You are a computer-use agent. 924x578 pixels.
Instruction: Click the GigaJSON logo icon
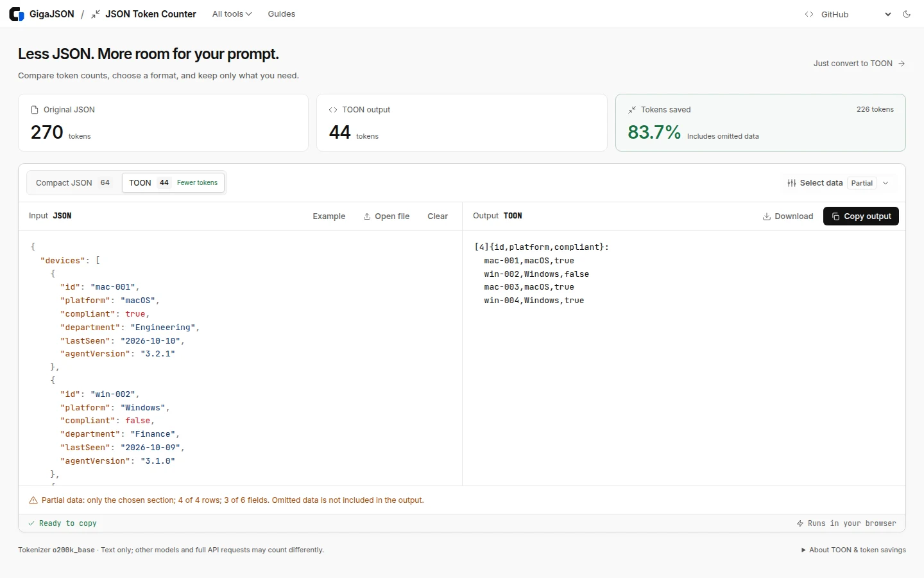17,14
